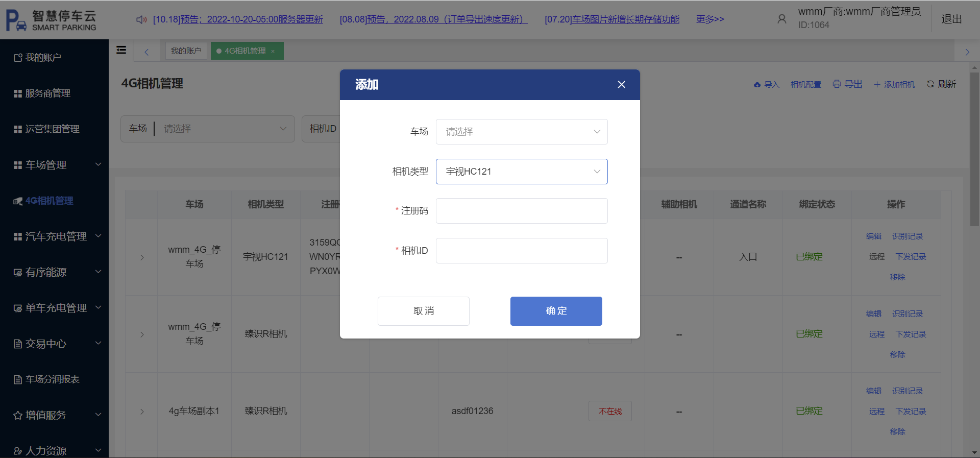Click 绑定状态 column header
The height and width of the screenshot is (458, 980).
817,204
